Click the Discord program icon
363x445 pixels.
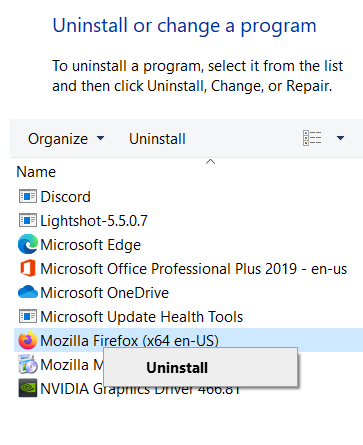point(28,196)
